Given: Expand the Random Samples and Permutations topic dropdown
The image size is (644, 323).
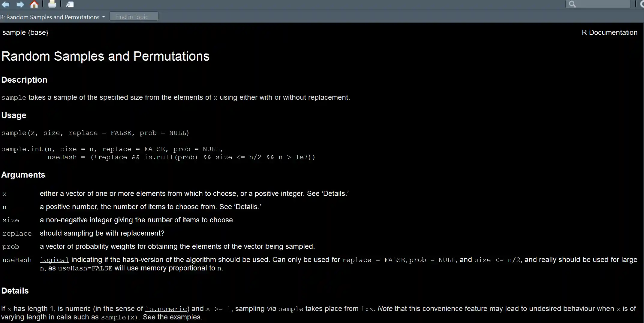Looking at the screenshot, I should (103, 17).
